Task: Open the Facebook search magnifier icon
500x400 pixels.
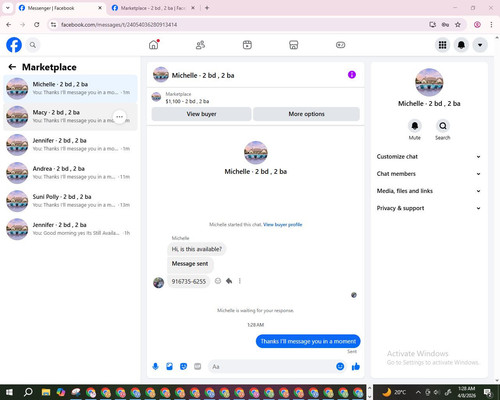Action: (x=33, y=45)
